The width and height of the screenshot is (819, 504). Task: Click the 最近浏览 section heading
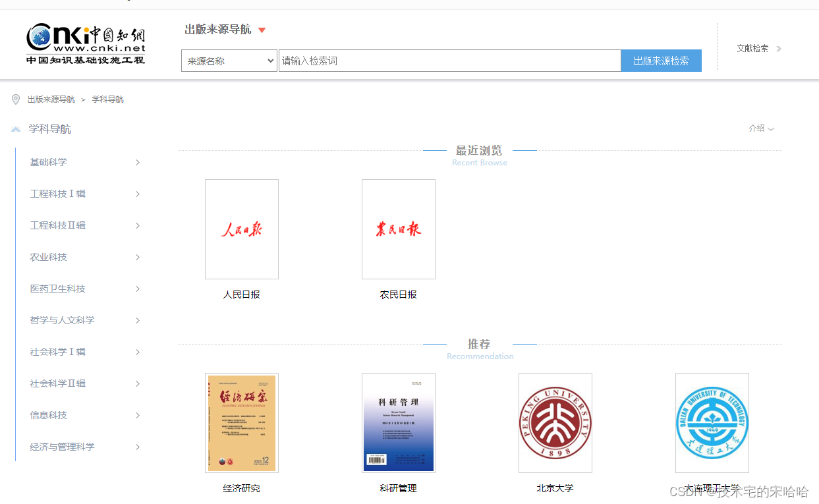pyautogui.click(x=479, y=151)
